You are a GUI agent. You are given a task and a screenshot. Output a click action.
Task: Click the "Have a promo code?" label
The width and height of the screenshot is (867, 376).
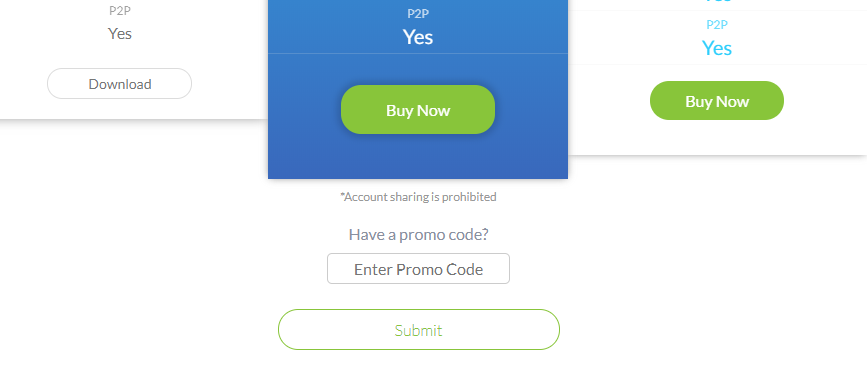point(419,234)
